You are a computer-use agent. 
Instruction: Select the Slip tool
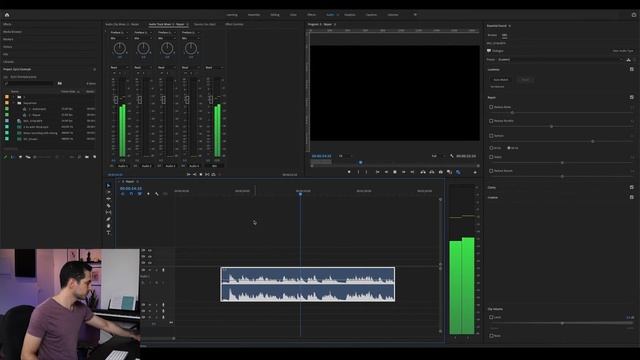click(x=109, y=212)
